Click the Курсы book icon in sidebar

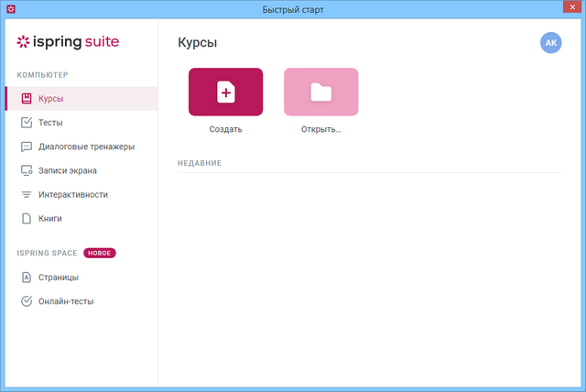point(27,98)
